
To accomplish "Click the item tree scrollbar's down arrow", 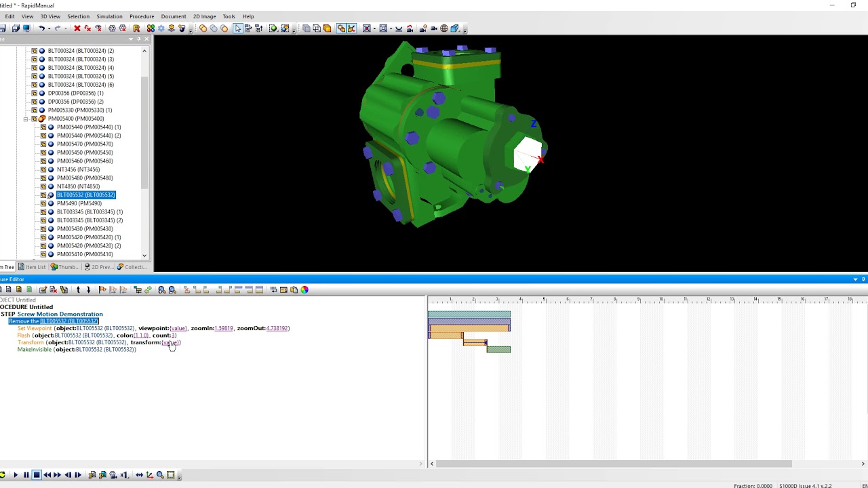I will pos(144,256).
